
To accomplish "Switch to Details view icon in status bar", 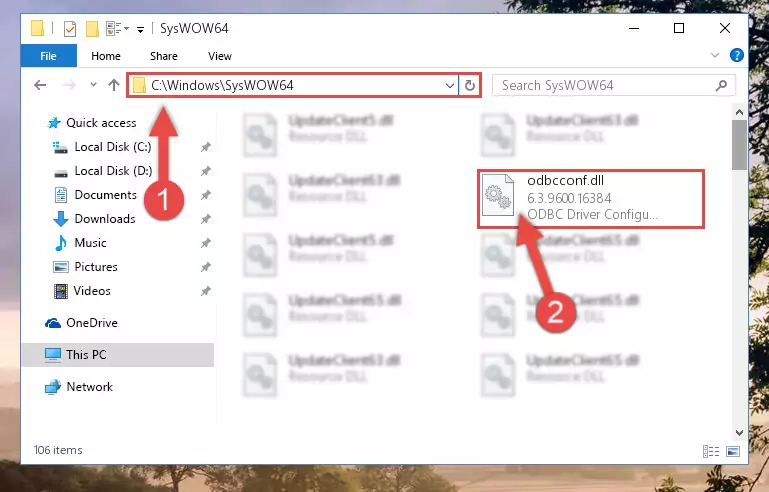I will (x=711, y=451).
